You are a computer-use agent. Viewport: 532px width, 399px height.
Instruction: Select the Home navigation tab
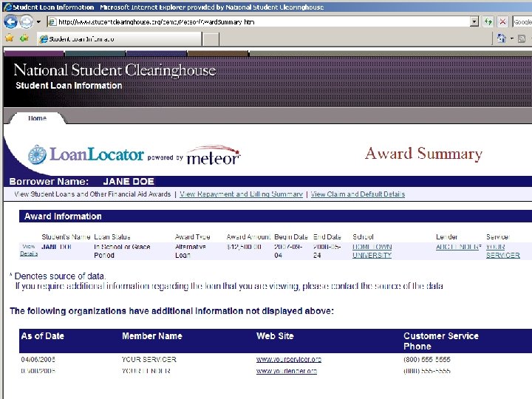38,118
